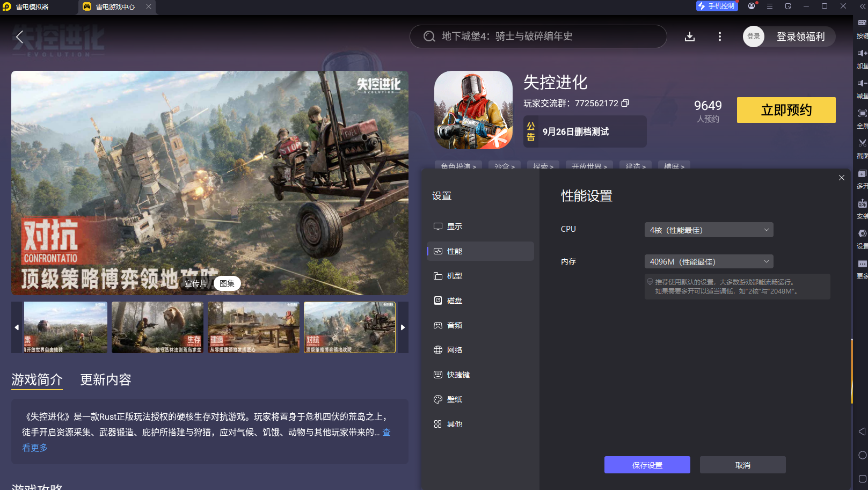The width and height of the screenshot is (868, 490).
Task: Open the memory size dropdown
Action: pyautogui.click(x=709, y=261)
